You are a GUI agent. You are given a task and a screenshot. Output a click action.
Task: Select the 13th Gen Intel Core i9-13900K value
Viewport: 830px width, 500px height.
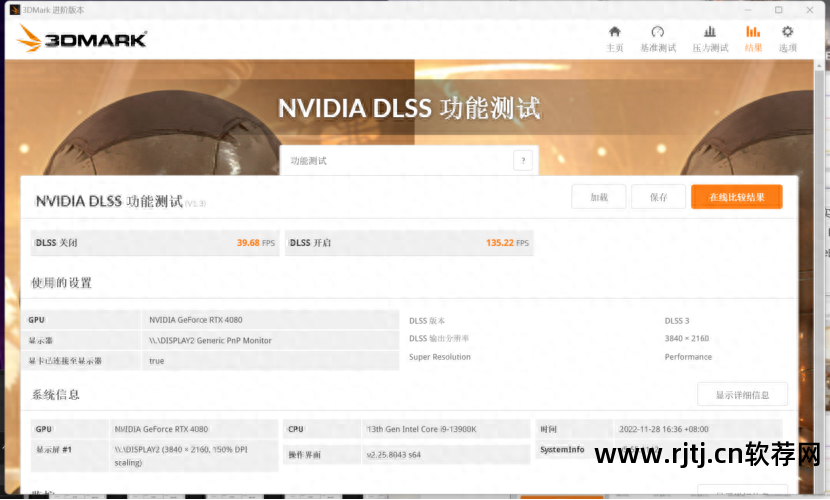point(421,429)
